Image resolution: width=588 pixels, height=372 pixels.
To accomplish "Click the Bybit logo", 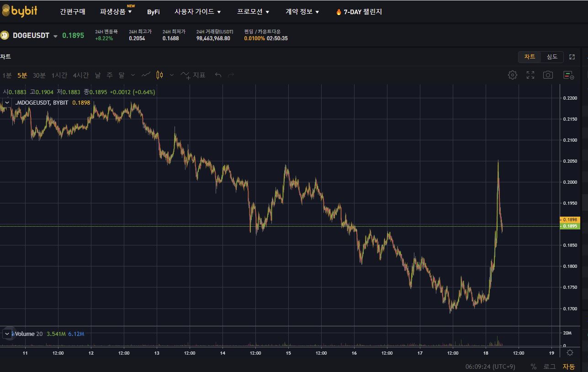I will pos(19,11).
